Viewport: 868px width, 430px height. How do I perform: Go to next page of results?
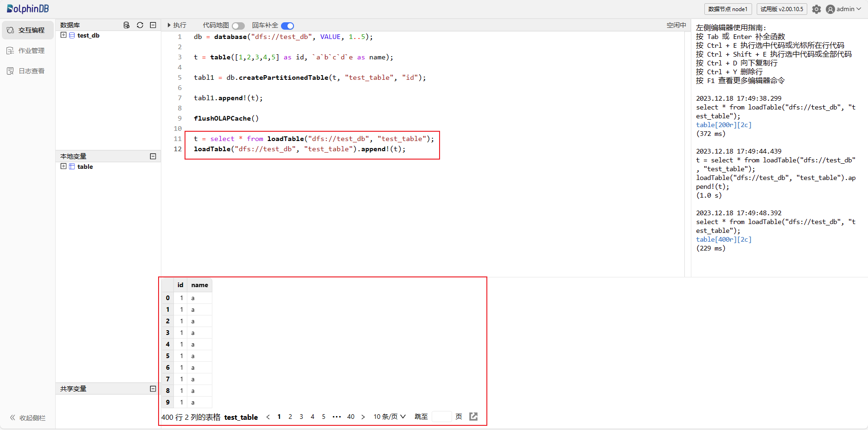pyautogui.click(x=363, y=417)
